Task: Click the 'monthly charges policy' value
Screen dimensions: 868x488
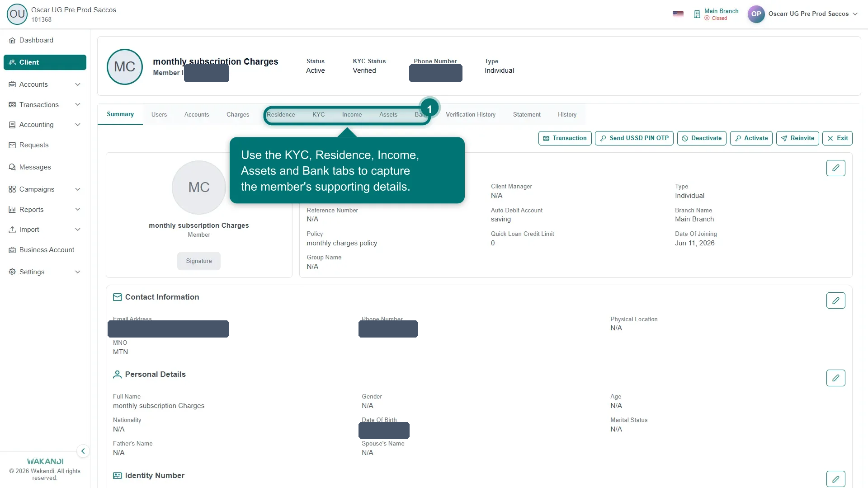Action: point(342,243)
